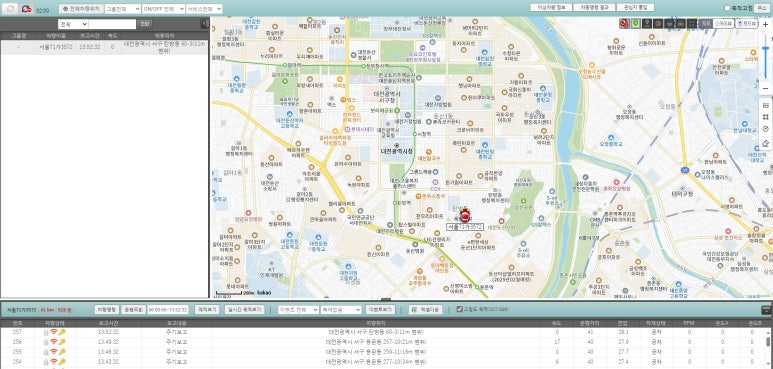The image size is (773, 369).
Task: Select the 지도 map type tab
Action: click(706, 23)
